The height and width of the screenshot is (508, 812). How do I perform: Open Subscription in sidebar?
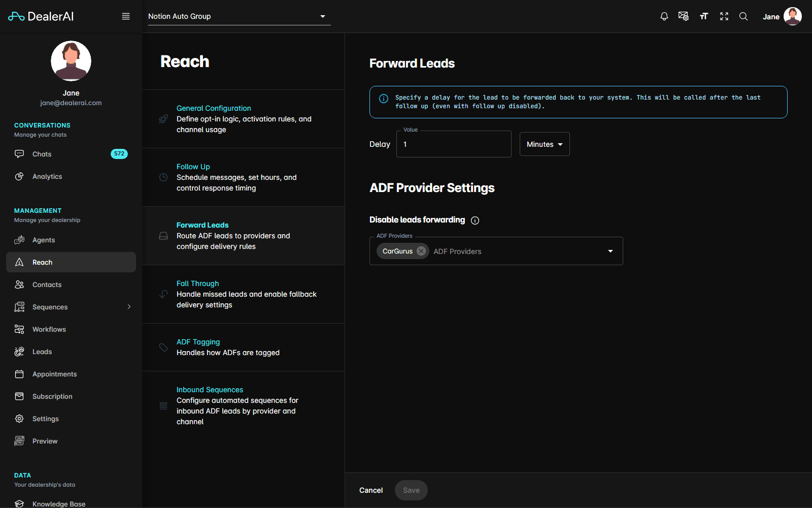click(x=71, y=396)
